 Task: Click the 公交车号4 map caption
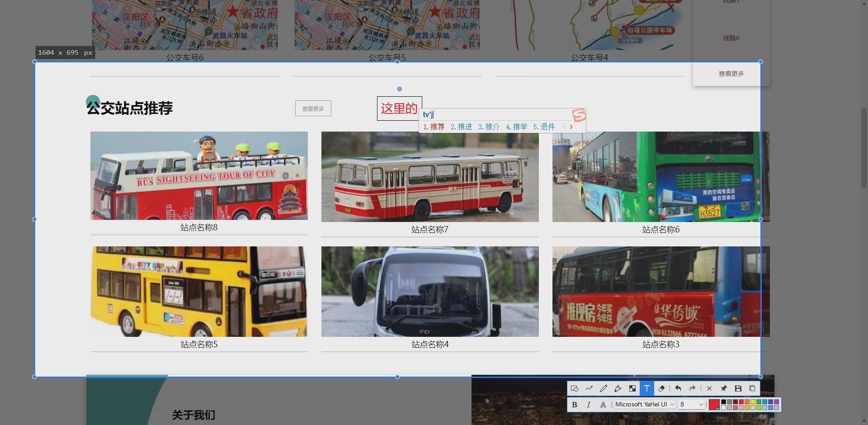tap(590, 58)
